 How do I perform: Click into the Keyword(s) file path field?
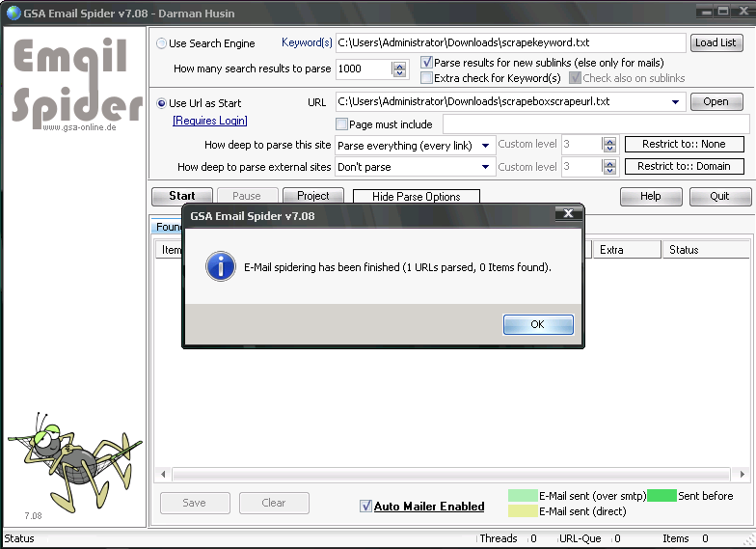(x=511, y=42)
